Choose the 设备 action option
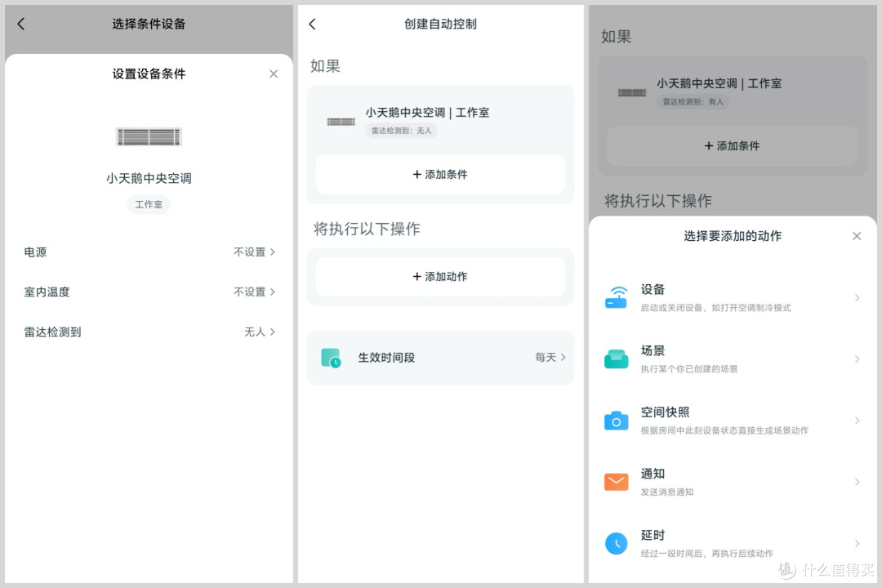 click(732, 297)
